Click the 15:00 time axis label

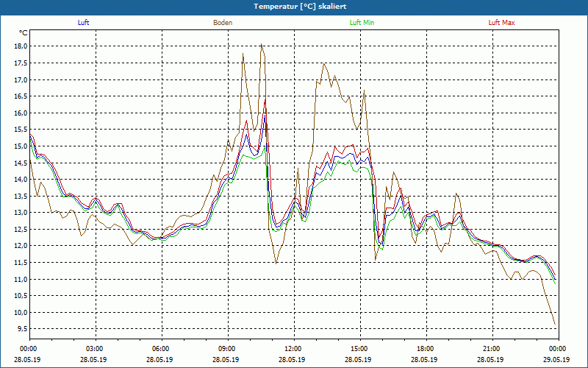pyautogui.click(x=359, y=349)
